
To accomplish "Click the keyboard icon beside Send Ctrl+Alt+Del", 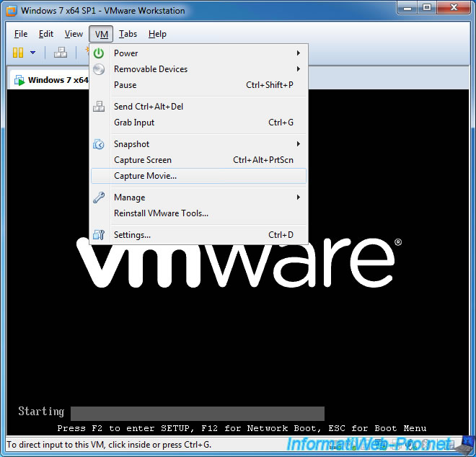I will coord(99,107).
